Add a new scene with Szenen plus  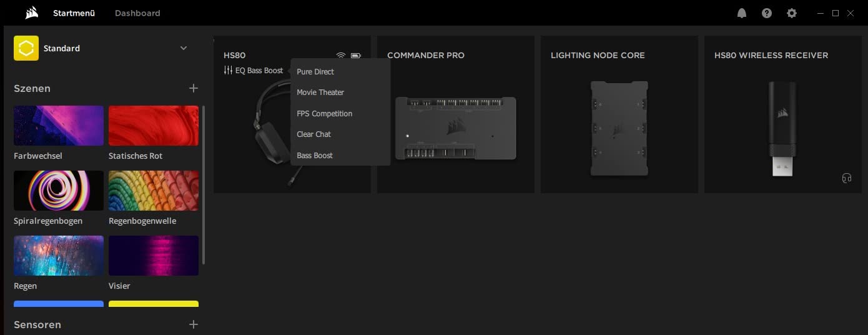point(194,88)
